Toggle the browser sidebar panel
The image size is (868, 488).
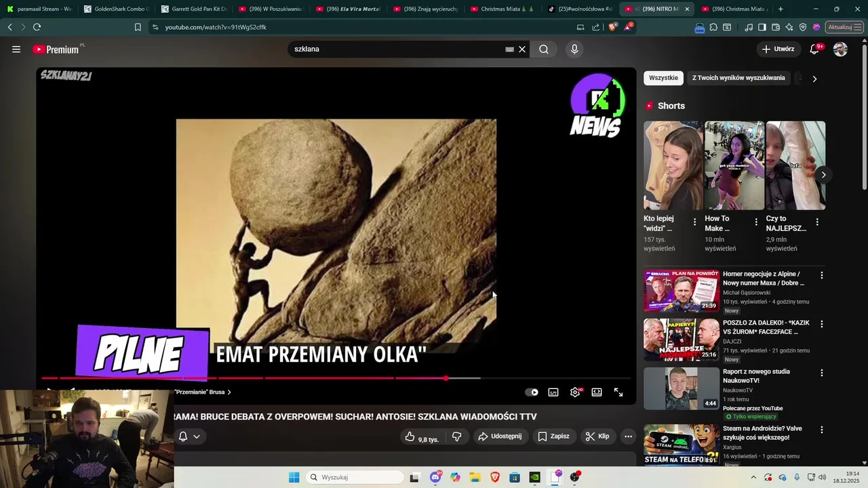click(x=762, y=27)
